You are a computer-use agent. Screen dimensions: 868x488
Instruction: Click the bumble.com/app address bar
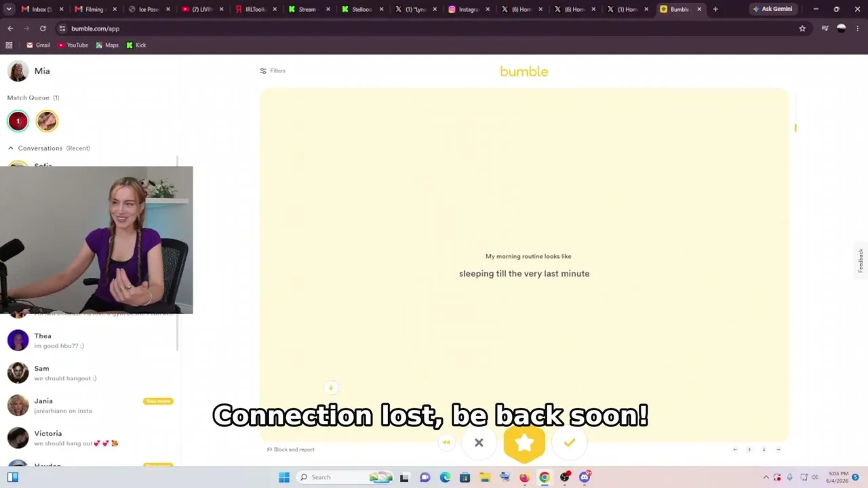tap(433, 28)
